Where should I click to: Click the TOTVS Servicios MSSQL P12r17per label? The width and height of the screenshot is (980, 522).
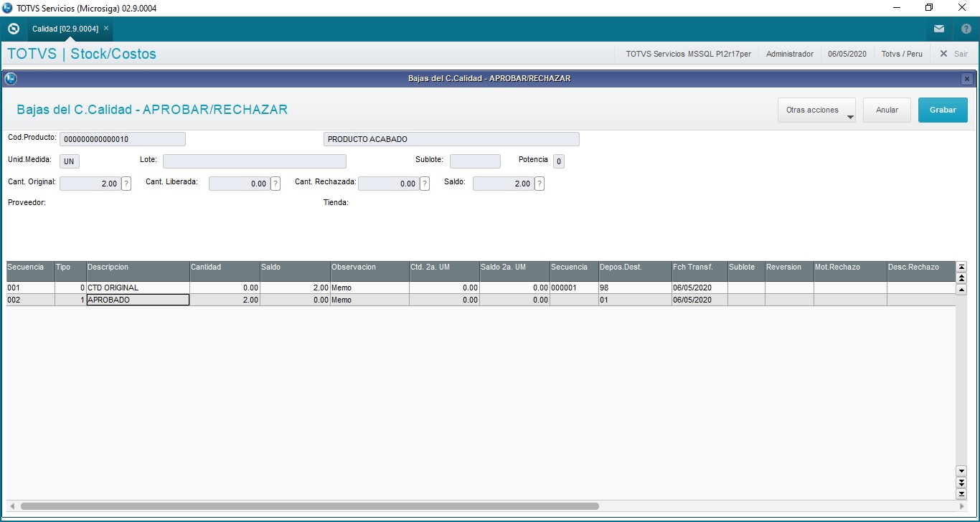(688, 54)
